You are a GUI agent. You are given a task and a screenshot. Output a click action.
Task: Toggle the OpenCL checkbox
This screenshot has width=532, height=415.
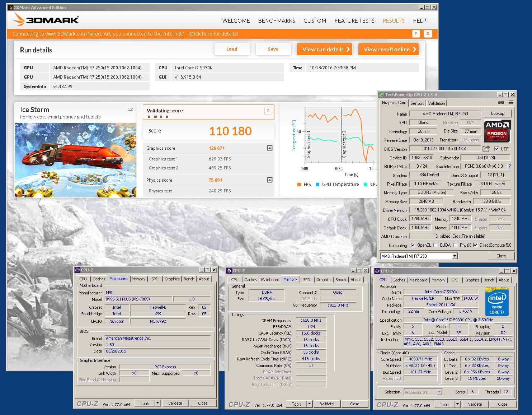pyautogui.click(x=413, y=245)
